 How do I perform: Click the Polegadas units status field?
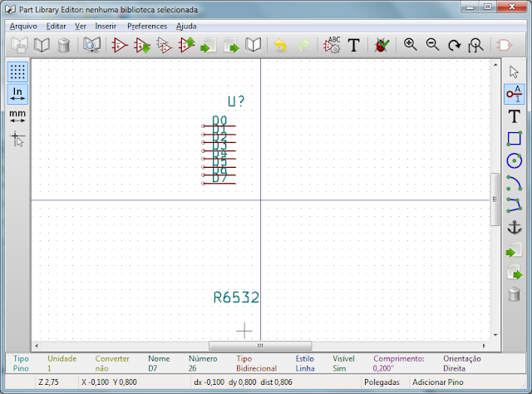[382, 382]
